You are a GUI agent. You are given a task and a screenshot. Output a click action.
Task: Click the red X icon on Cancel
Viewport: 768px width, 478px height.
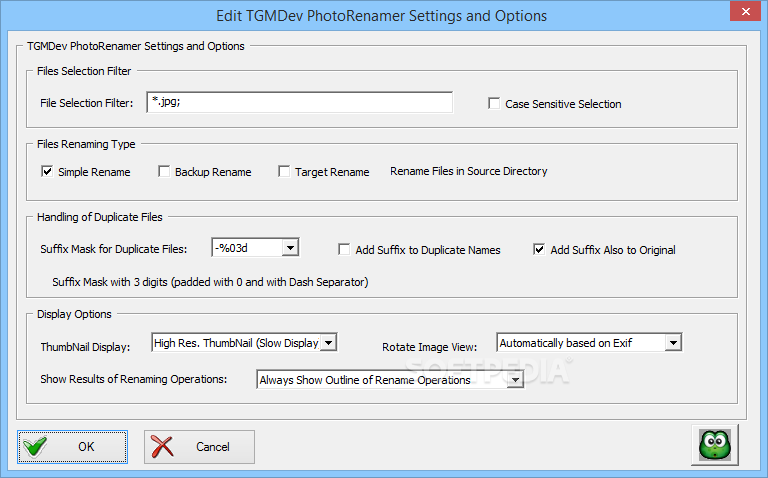click(x=163, y=446)
